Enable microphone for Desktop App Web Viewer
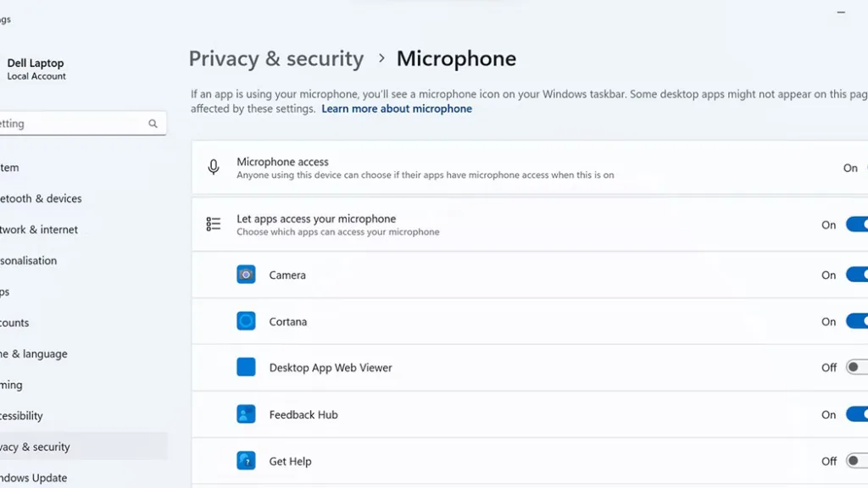The image size is (868, 488). tap(857, 368)
